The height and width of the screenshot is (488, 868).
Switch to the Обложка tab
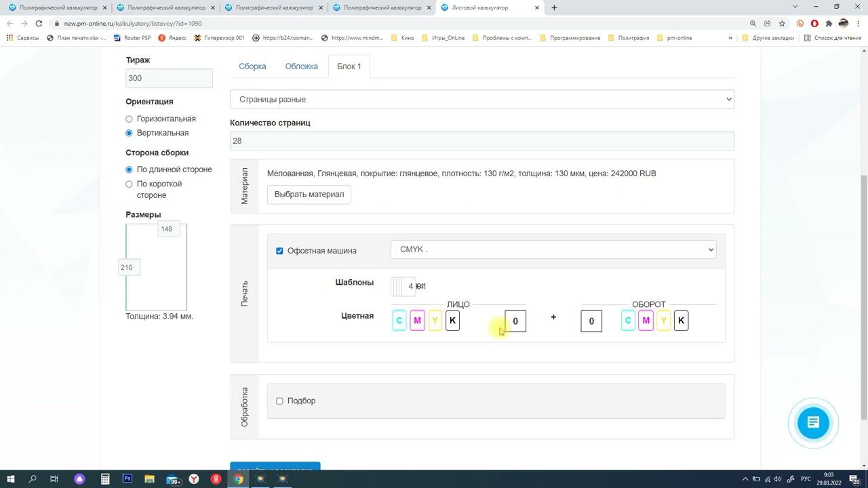[x=301, y=66]
